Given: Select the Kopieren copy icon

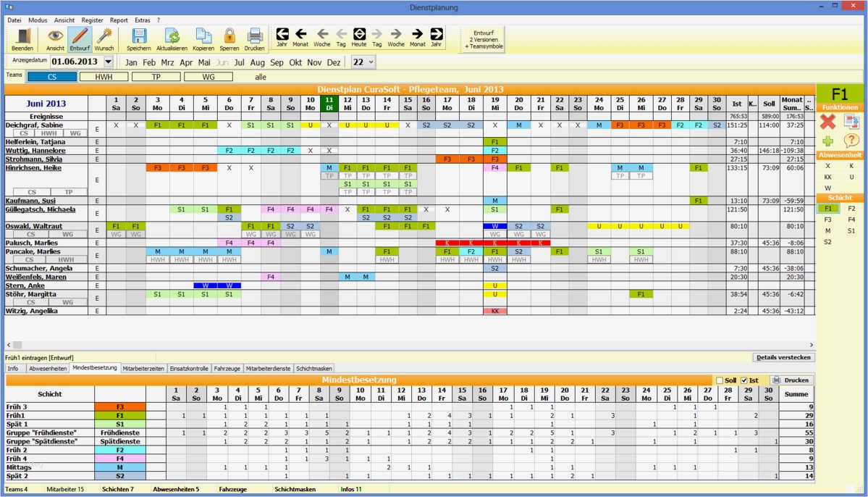Looking at the screenshot, I should pos(203,36).
